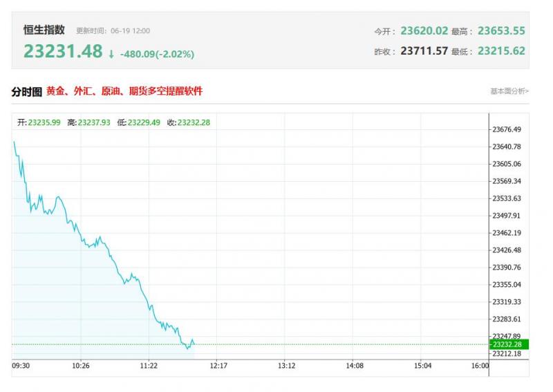Click previous close value 23711.57
This screenshot has width=553, height=392.
point(424,50)
